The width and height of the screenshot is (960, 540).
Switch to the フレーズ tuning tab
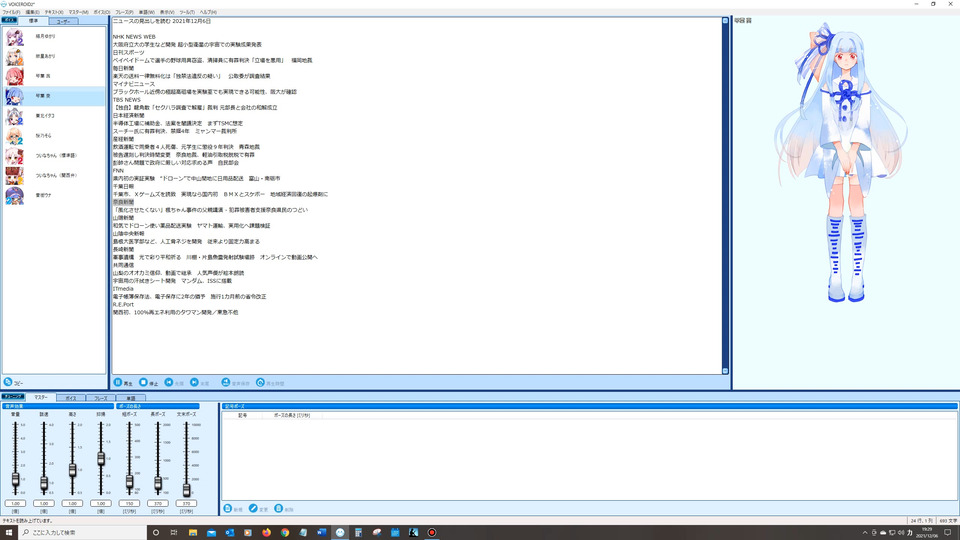[100, 398]
